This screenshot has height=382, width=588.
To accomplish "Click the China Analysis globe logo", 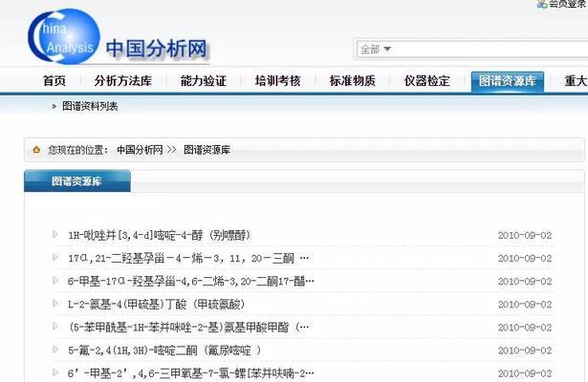I will point(64,36).
